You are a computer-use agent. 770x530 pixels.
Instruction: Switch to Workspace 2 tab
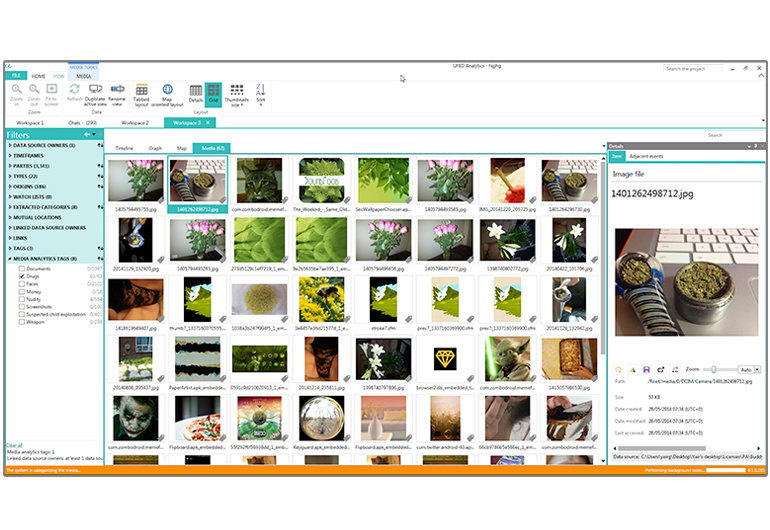[x=134, y=123]
